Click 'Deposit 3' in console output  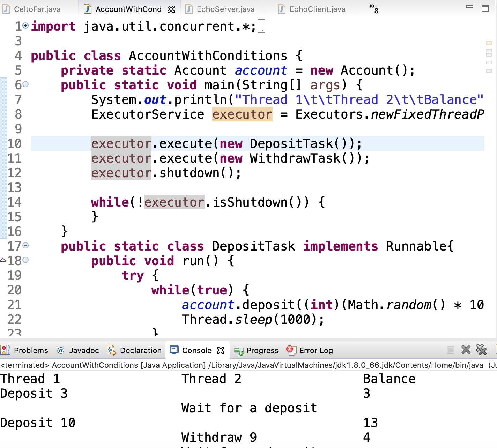pos(34,394)
